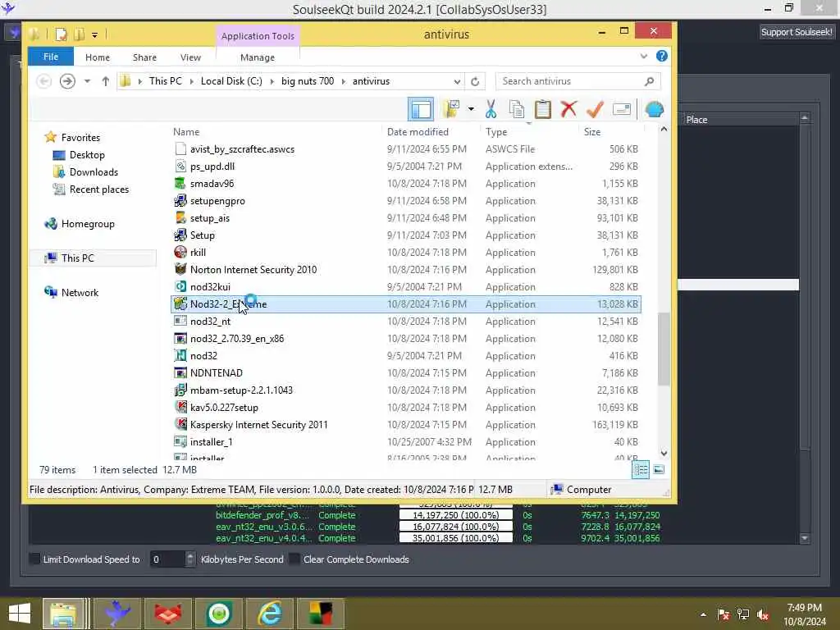Switch to Soulseek bird taskbar icon

[x=117, y=614]
